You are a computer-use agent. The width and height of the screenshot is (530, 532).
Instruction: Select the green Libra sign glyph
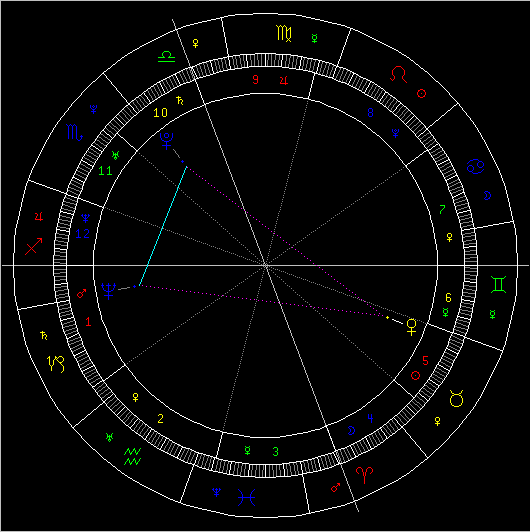pos(166,57)
